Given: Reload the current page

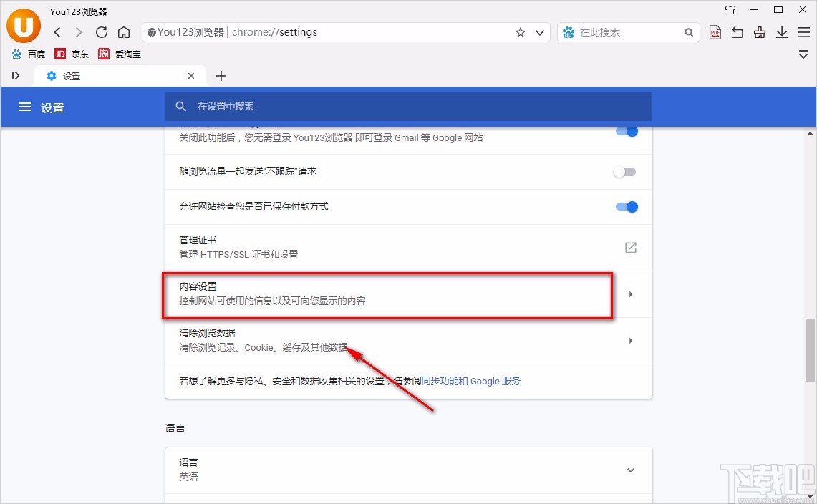Looking at the screenshot, I should pos(102,32).
